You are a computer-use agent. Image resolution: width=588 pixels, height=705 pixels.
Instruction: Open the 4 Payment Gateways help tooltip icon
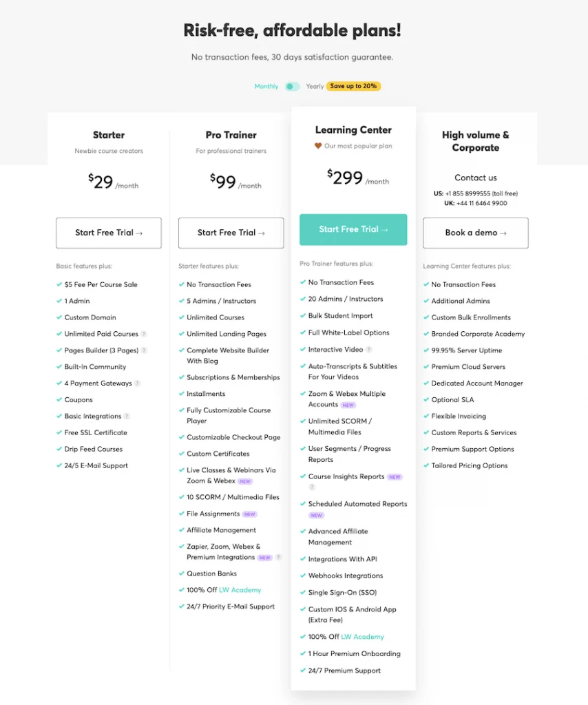137,383
